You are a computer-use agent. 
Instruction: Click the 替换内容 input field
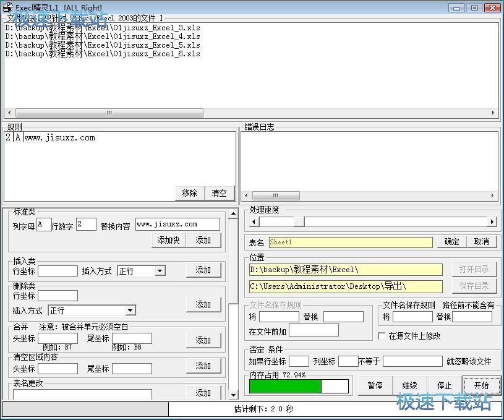pos(177,224)
